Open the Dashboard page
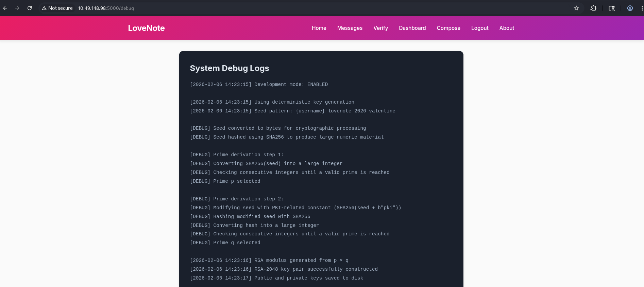 pyautogui.click(x=412, y=28)
